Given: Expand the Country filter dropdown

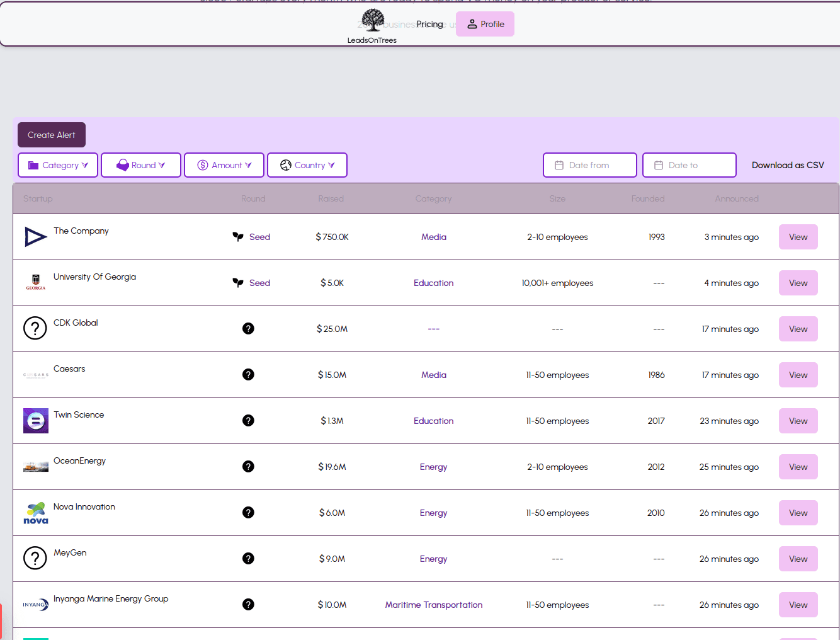Looking at the screenshot, I should tap(307, 165).
